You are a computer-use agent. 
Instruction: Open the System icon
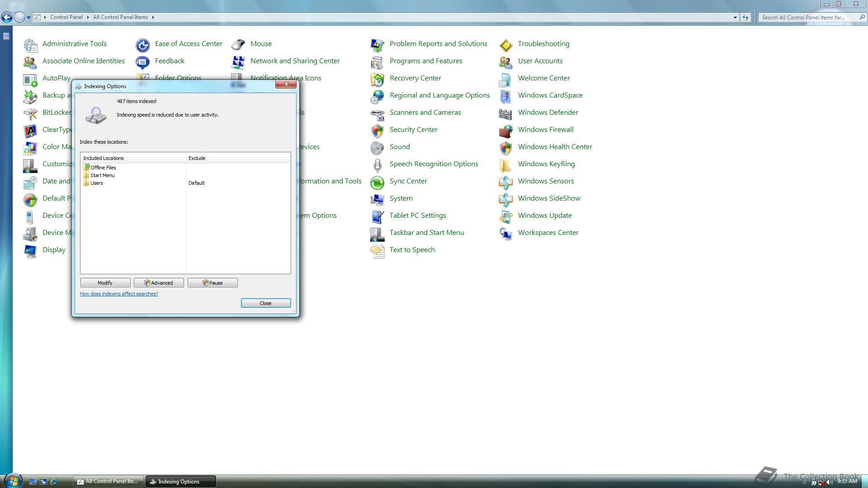377,199
